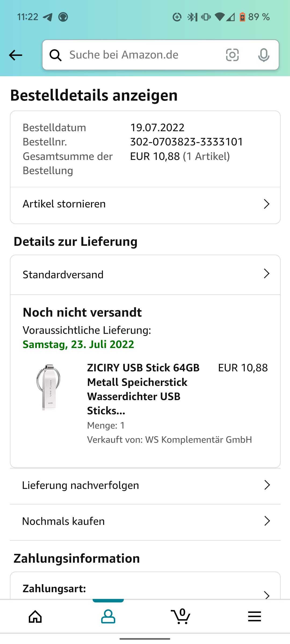Viewport: 290px width, 644px height.
Task: Expand Nochmals kaufen chevron
Action: tap(267, 521)
